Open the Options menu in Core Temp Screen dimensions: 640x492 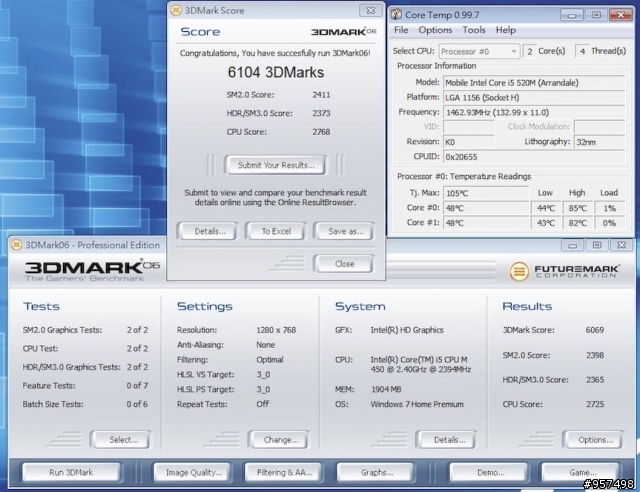tap(435, 30)
